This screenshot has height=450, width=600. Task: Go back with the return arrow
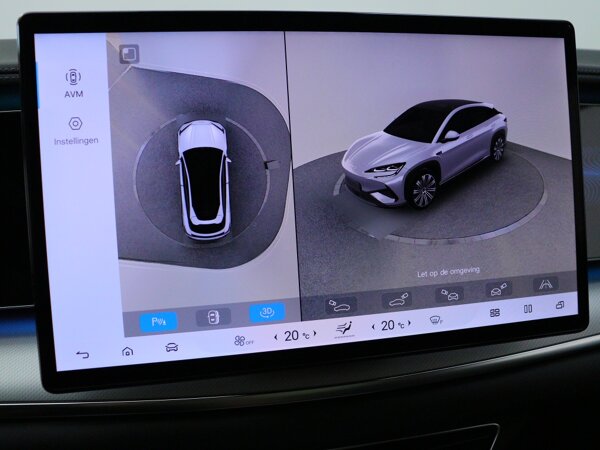82,354
